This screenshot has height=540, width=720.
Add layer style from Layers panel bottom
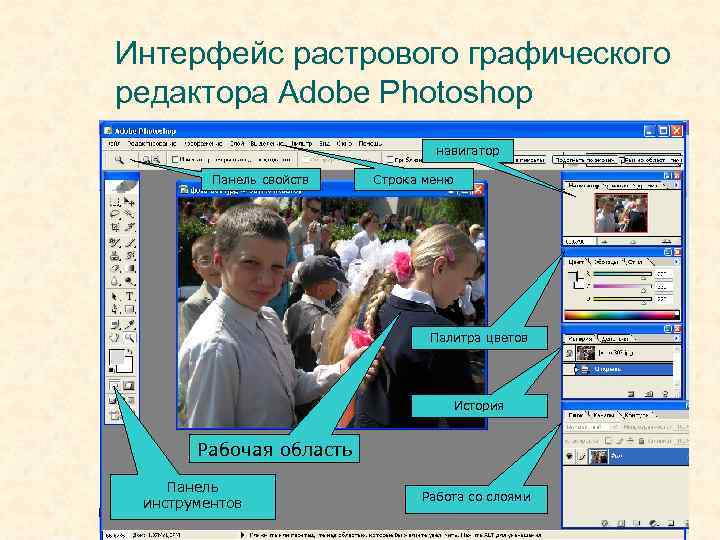[605, 523]
